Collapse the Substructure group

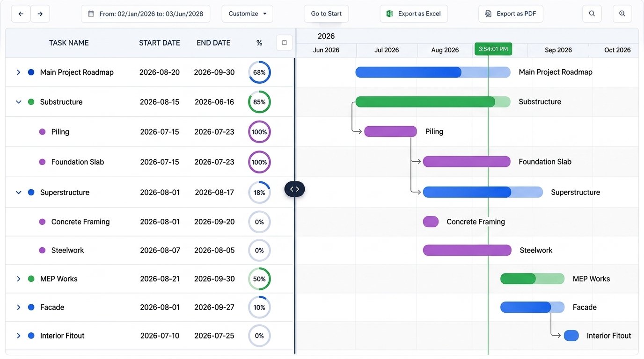(x=19, y=102)
